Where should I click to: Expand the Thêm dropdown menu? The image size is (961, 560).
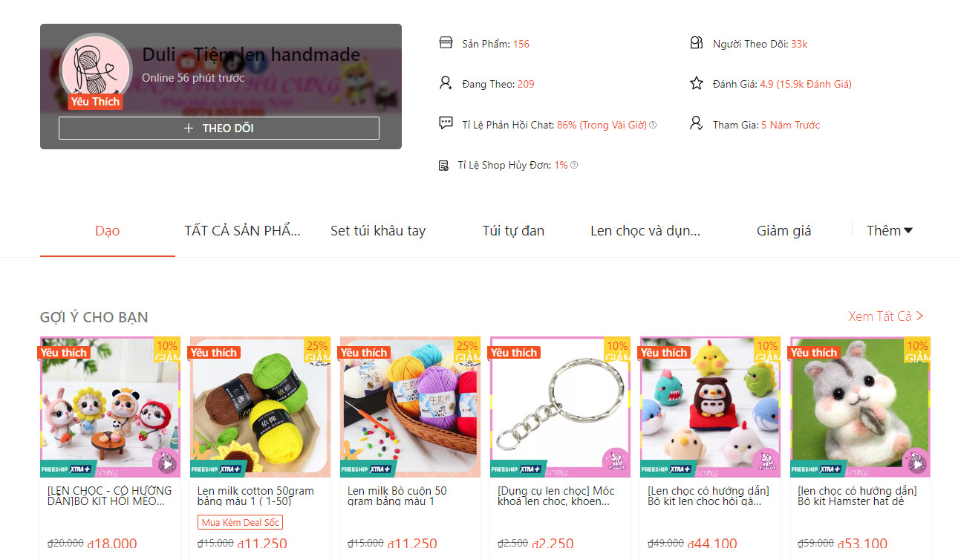click(x=890, y=231)
